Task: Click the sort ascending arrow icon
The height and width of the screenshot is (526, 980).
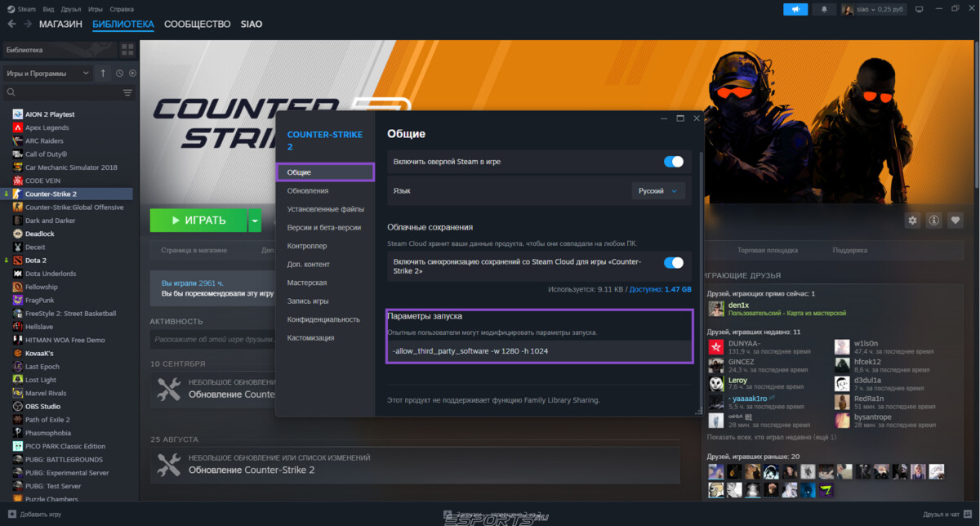Action: click(x=103, y=74)
